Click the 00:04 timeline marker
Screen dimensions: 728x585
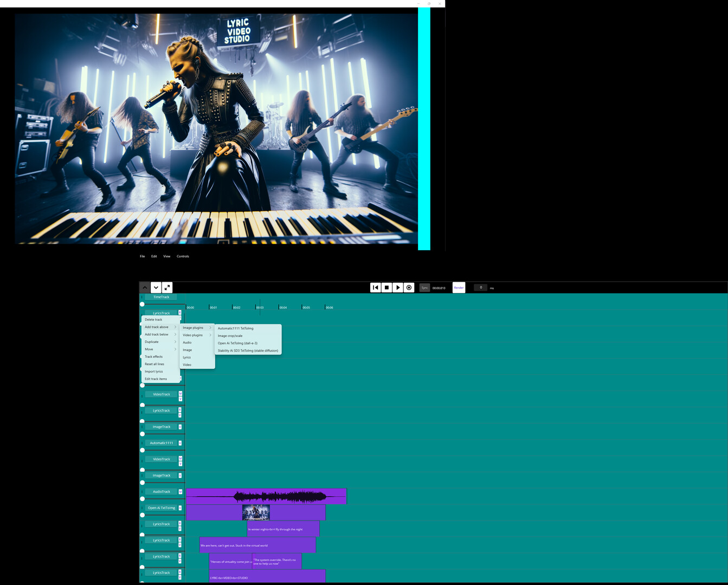283,307
